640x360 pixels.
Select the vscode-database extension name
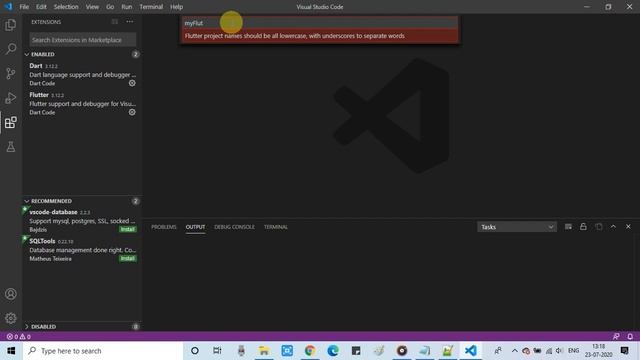[x=53, y=212]
